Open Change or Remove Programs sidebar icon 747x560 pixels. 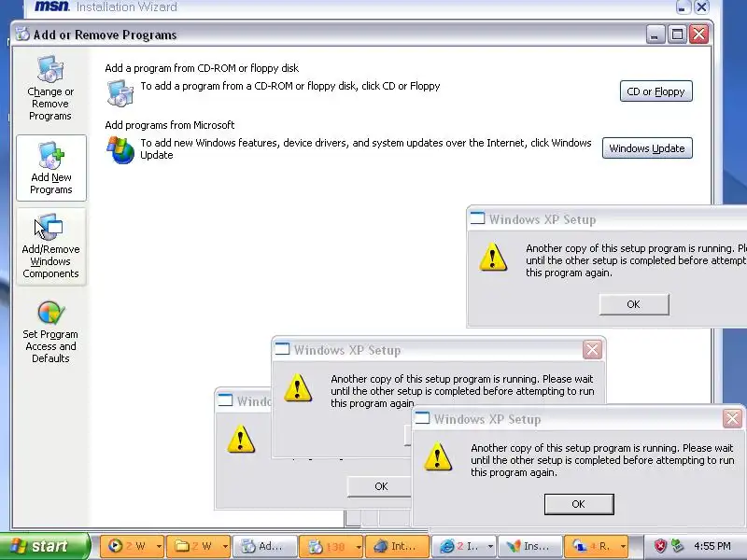(50, 89)
